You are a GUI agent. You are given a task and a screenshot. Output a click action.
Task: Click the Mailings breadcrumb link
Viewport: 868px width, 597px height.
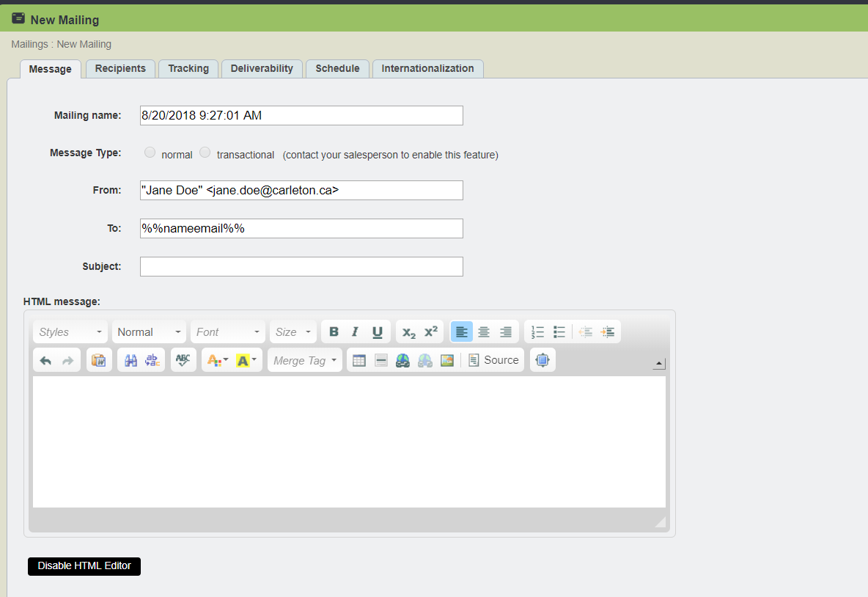pyautogui.click(x=30, y=44)
